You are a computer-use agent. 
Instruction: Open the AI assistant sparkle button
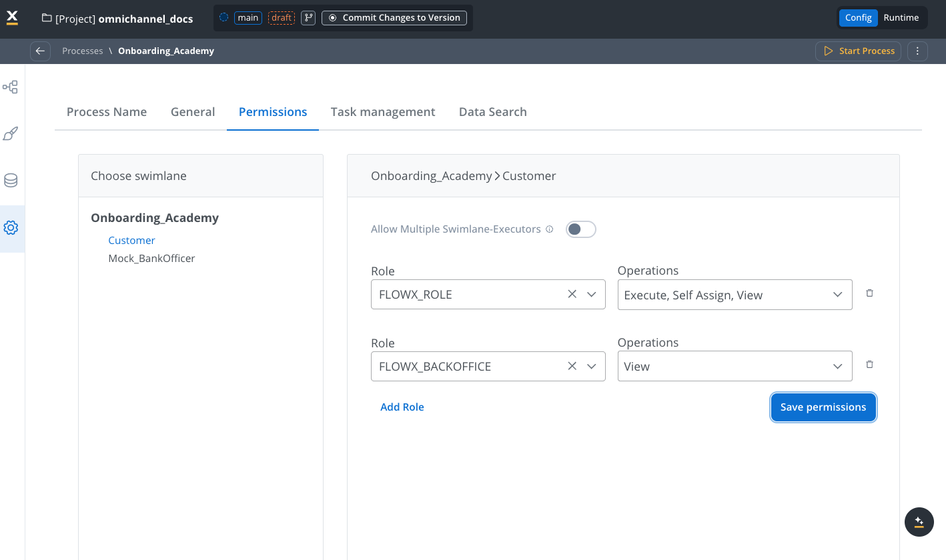point(919,522)
